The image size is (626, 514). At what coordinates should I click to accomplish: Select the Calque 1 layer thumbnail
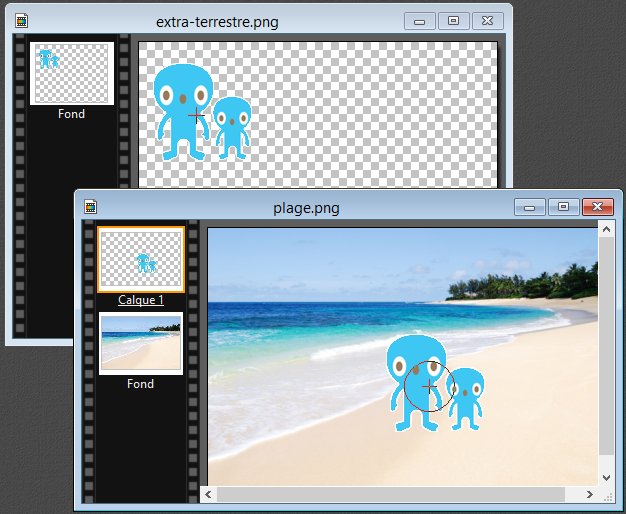pos(141,260)
